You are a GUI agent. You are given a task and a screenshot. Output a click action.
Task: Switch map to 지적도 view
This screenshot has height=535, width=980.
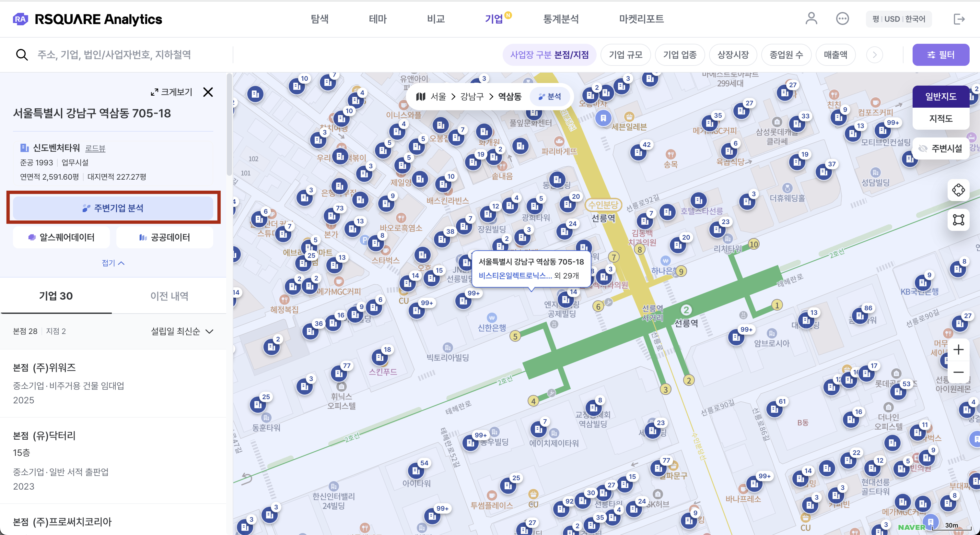pos(940,119)
